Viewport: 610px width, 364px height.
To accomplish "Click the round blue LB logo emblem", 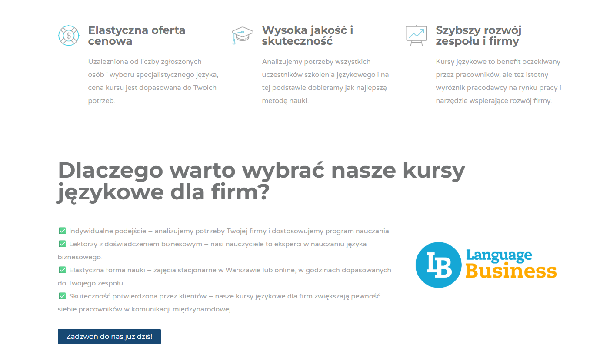I will point(438,265).
